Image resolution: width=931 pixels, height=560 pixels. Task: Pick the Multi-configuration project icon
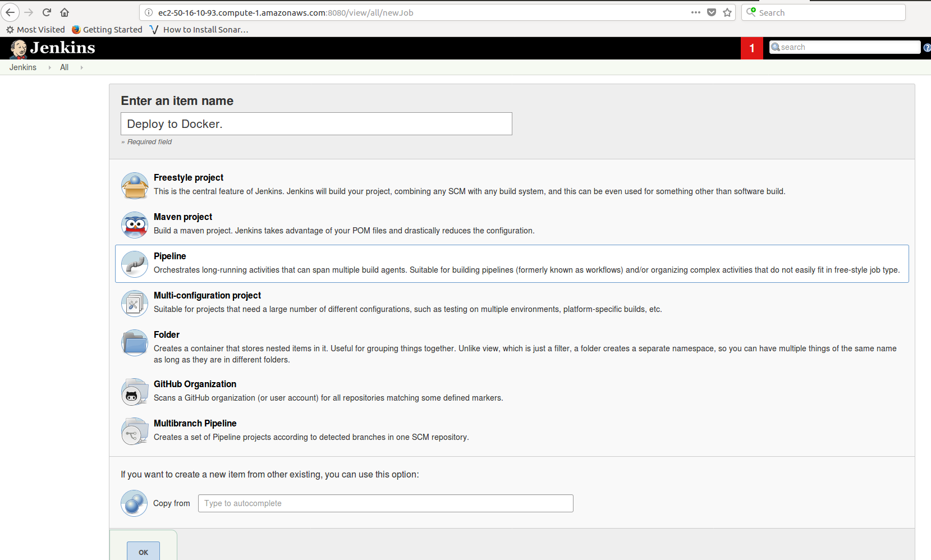(x=135, y=304)
